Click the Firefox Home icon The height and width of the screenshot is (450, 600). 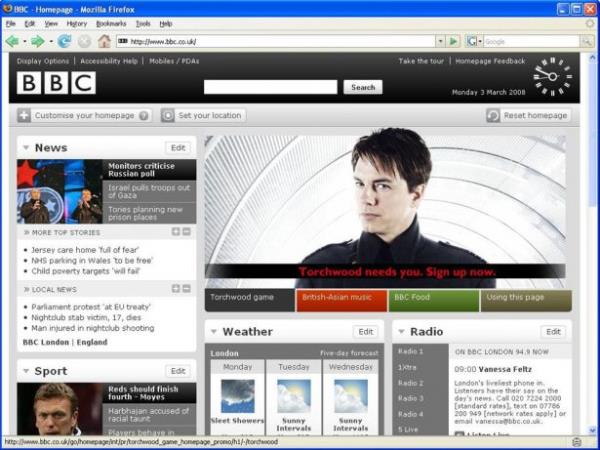click(x=104, y=41)
